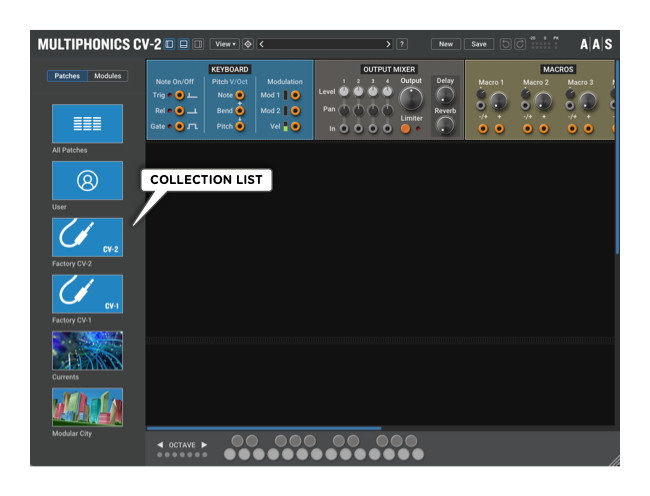The height and width of the screenshot is (496, 650).
Task: Shift octave down with left arrow
Action: (160, 445)
